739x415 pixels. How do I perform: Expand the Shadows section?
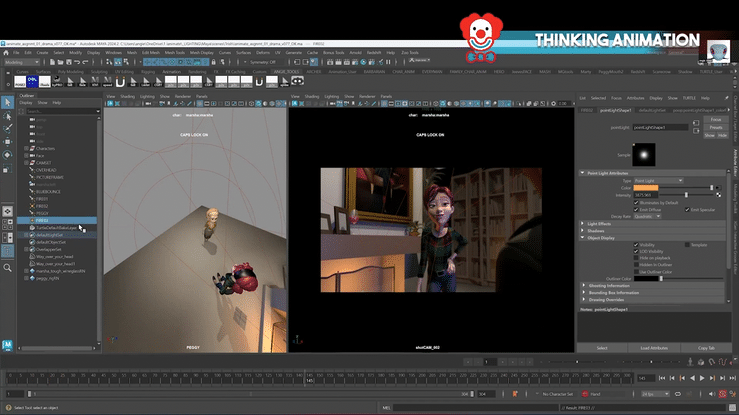[x=583, y=231]
